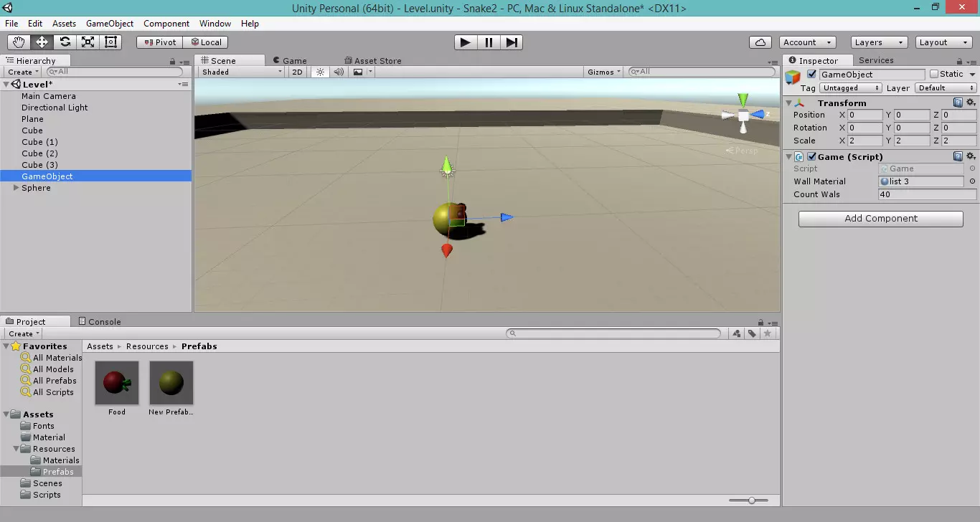The width and height of the screenshot is (980, 522).
Task: Open the Shaded draw mode dropdown
Action: [242, 72]
